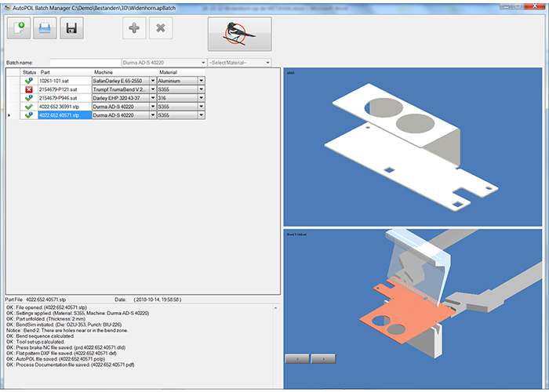549x392 pixels.
Task: Click log line 'AutoPOL file saved'
Action: point(56,359)
